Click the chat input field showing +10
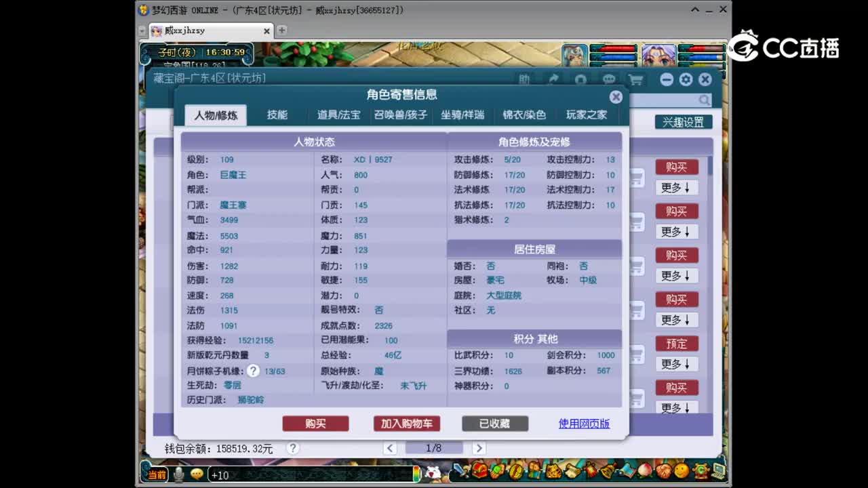 pos(311,474)
